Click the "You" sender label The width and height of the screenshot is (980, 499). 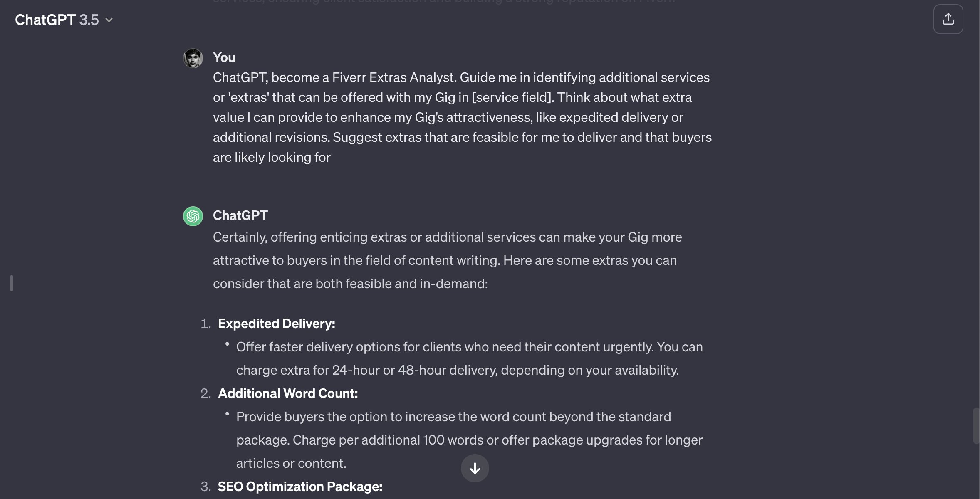223,57
